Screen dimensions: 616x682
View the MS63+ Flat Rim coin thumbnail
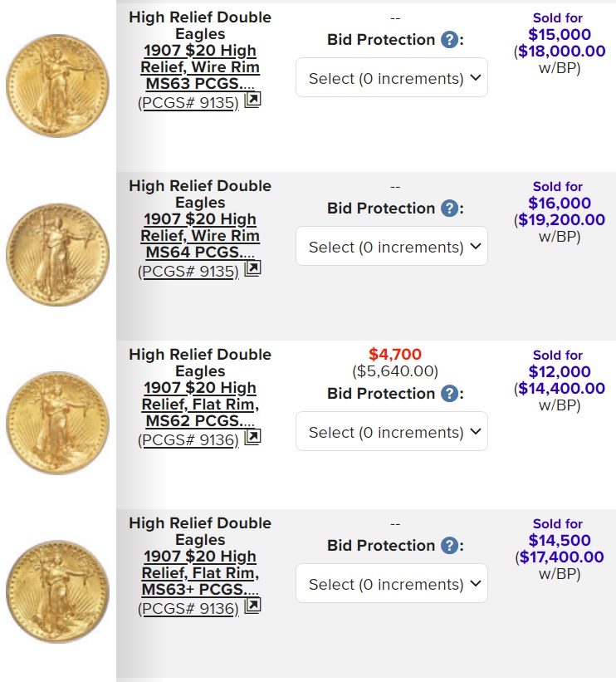click(57, 591)
